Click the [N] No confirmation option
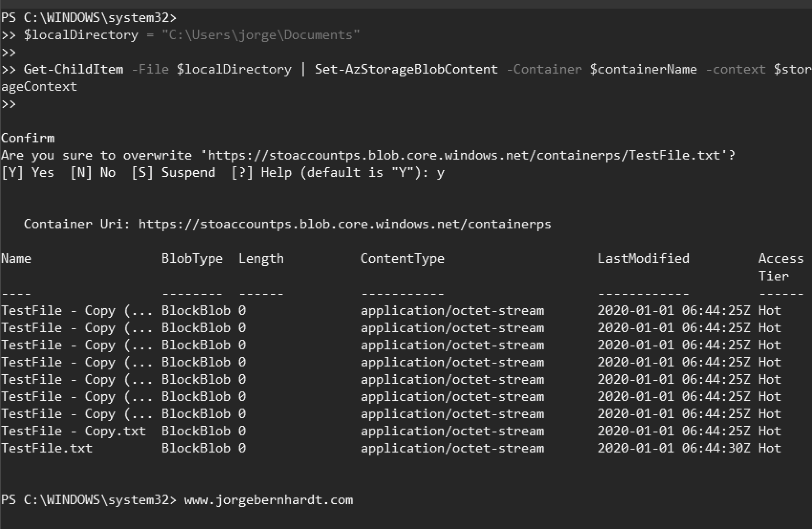Screen dimensions: 812x529 [93, 173]
